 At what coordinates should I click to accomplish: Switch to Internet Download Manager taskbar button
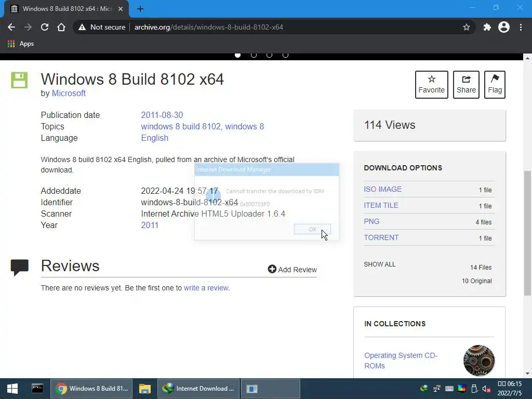tap(198, 389)
